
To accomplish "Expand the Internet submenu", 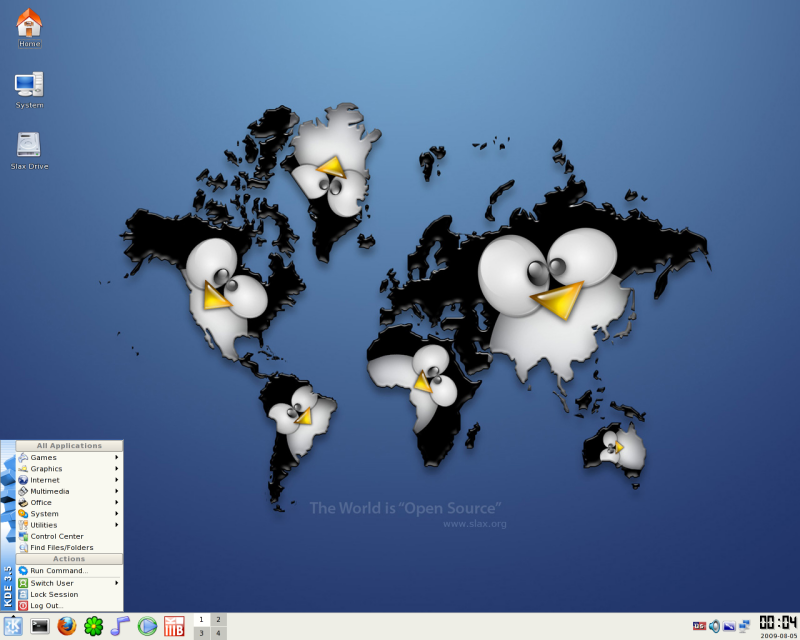I will pos(69,480).
